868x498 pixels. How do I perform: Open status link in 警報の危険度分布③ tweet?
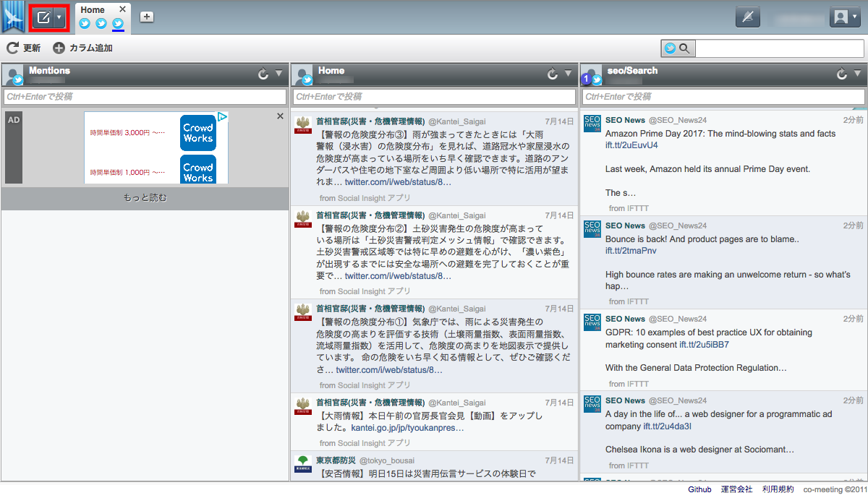398,182
